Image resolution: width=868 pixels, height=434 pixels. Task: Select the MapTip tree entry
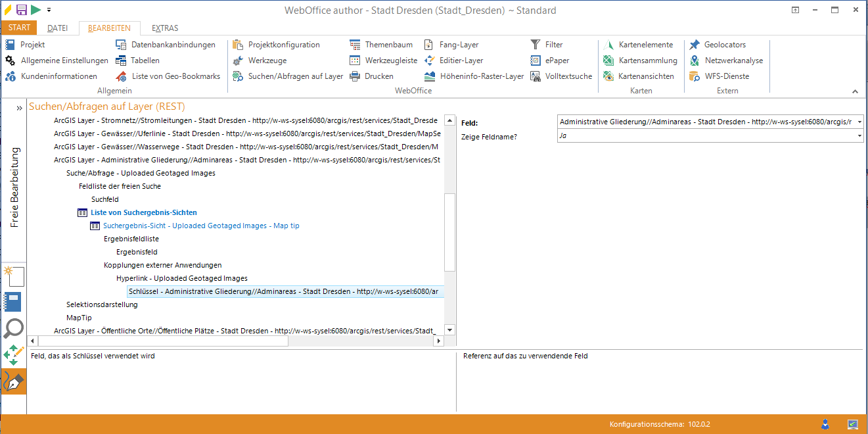pyautogui.click(x=79, y=318)
